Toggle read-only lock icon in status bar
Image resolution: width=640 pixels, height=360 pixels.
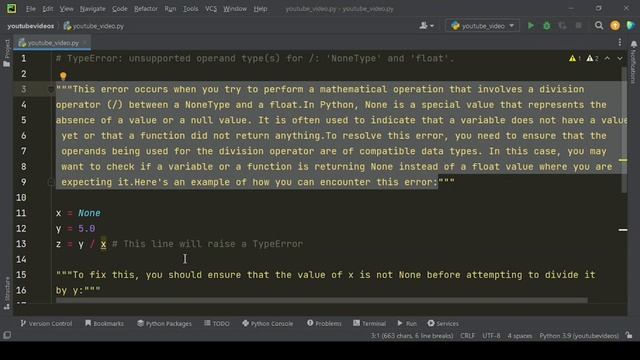coord(629,335)
